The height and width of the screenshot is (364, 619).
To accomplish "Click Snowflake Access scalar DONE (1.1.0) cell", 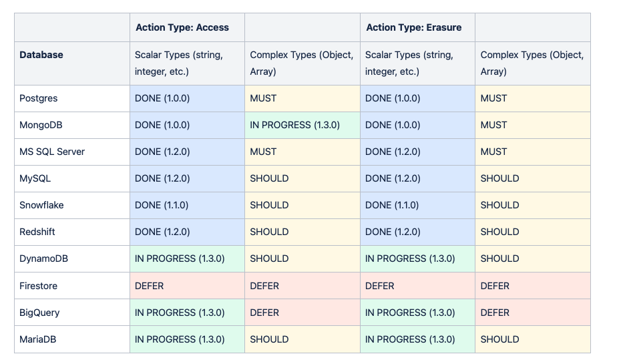I will click(x=187, y=205).
